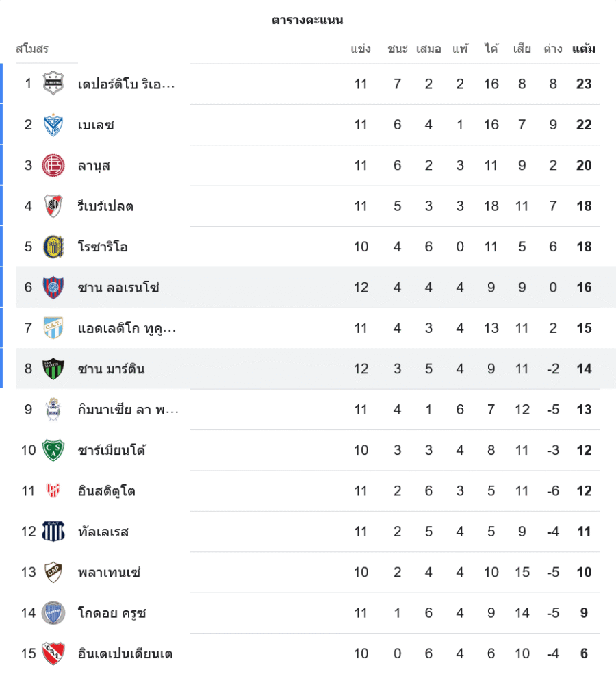This screenshot has width=616, height=685.
Task: Click the San Lorenzo (ซาน ลอเรนโซ่) crest
Action: pyautogui.click(x=53, y=287)
